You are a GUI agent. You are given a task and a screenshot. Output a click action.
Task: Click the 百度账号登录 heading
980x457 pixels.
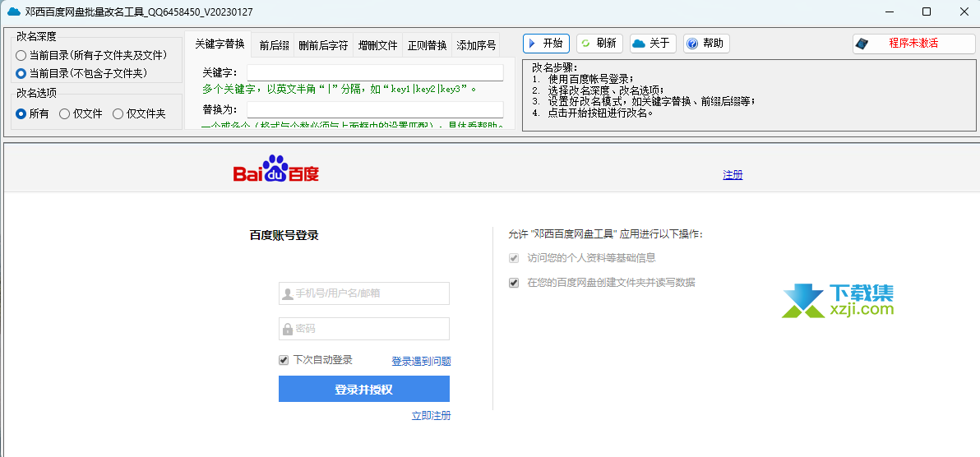click(284, 236)
